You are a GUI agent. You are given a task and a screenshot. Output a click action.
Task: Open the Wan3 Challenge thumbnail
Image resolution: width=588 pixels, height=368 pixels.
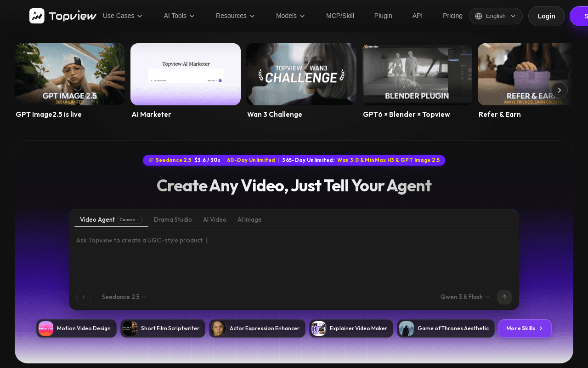tap(301, 74)
